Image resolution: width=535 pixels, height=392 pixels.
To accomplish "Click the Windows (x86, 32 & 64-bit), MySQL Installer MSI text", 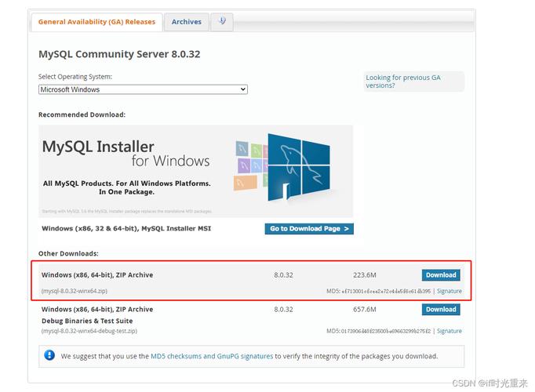I will pos(126,229).
